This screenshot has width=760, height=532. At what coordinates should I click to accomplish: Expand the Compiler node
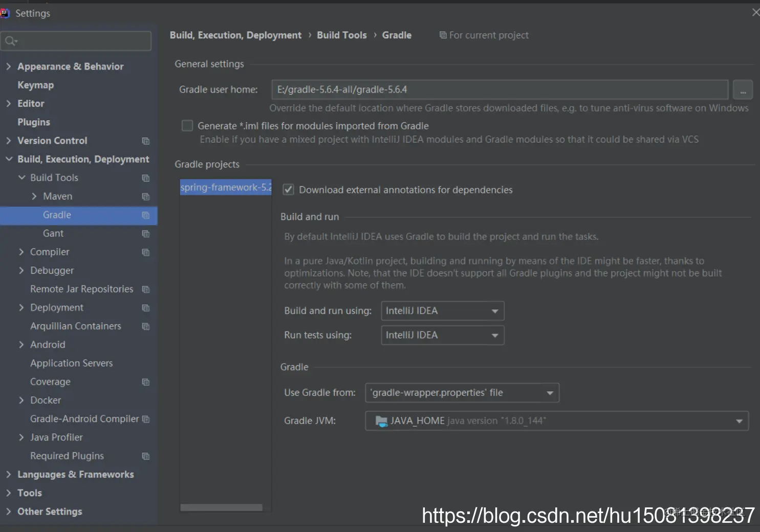tap(21, 252)
